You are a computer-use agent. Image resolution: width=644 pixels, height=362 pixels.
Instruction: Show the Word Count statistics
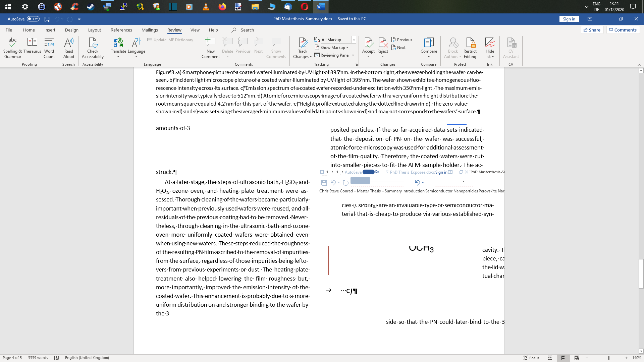pyautogui.click(x=49, y=47)
